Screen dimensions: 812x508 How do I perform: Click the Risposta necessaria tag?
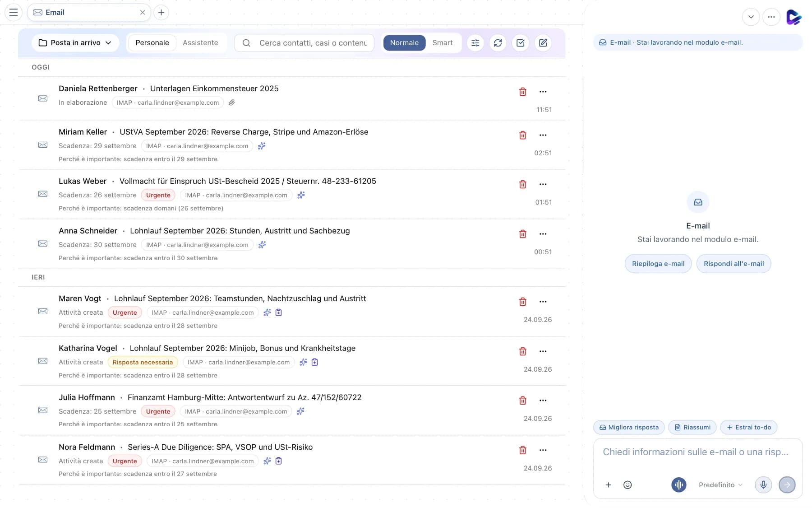143,362
